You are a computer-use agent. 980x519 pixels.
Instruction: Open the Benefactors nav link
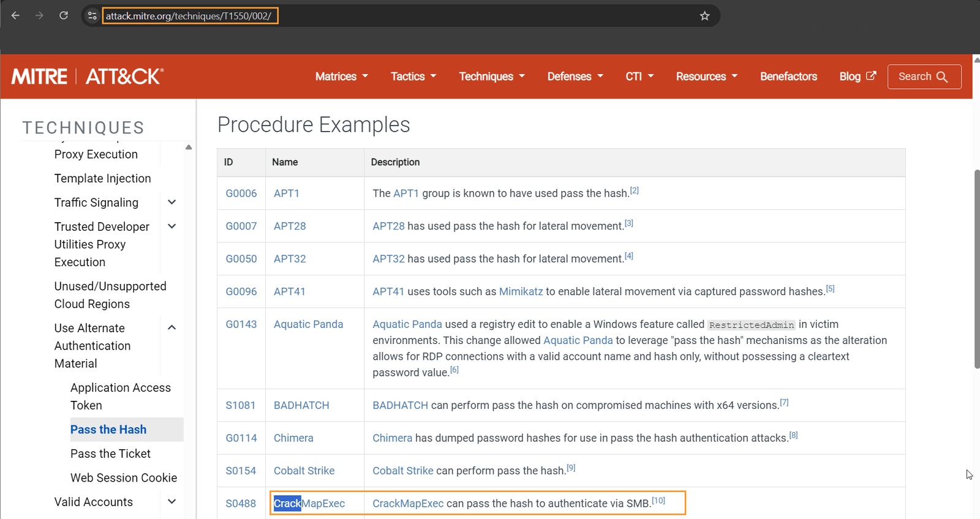pyautogui.click(x=788, y=77)
